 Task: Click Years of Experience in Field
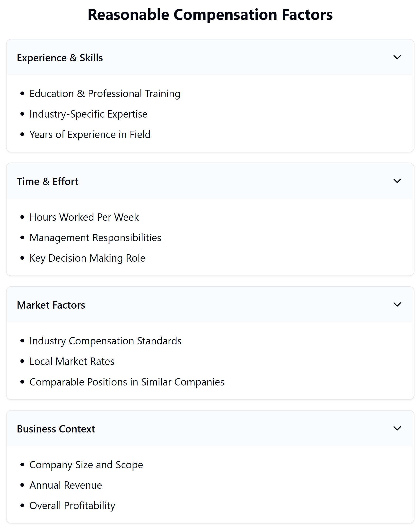90,134
